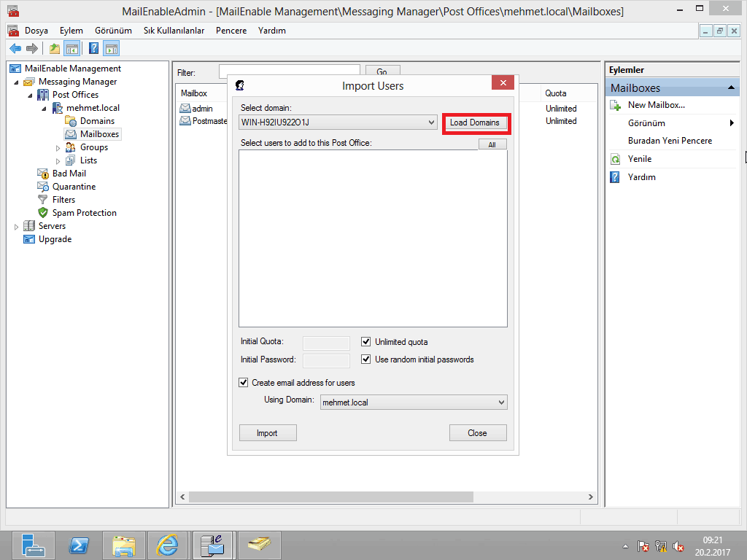Click the Yenile refresh icon
The image size is (747, 560).
coord(616,159)
